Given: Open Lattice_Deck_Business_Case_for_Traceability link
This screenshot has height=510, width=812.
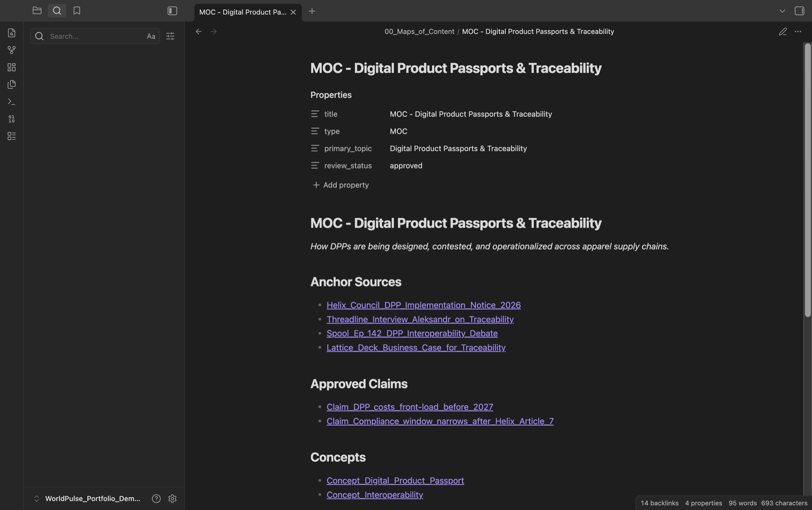Looking at the screenshot, I should click(x=416, y=347).
